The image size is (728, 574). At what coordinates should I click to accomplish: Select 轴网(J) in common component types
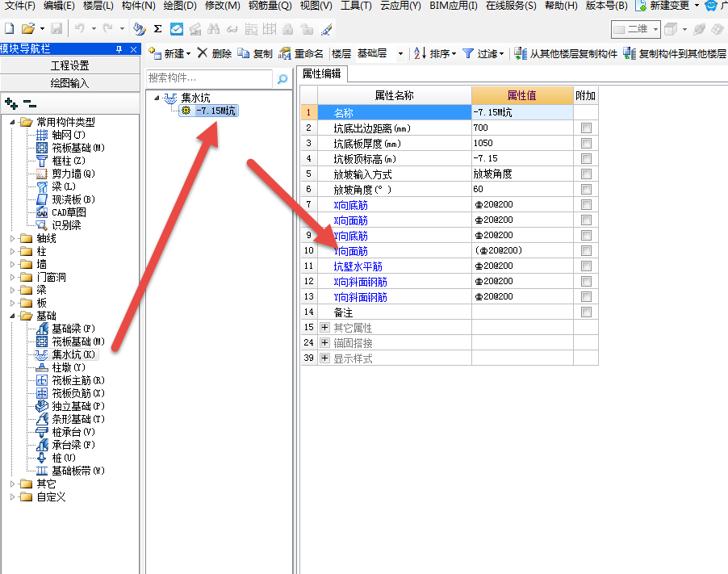click(69, 135)
